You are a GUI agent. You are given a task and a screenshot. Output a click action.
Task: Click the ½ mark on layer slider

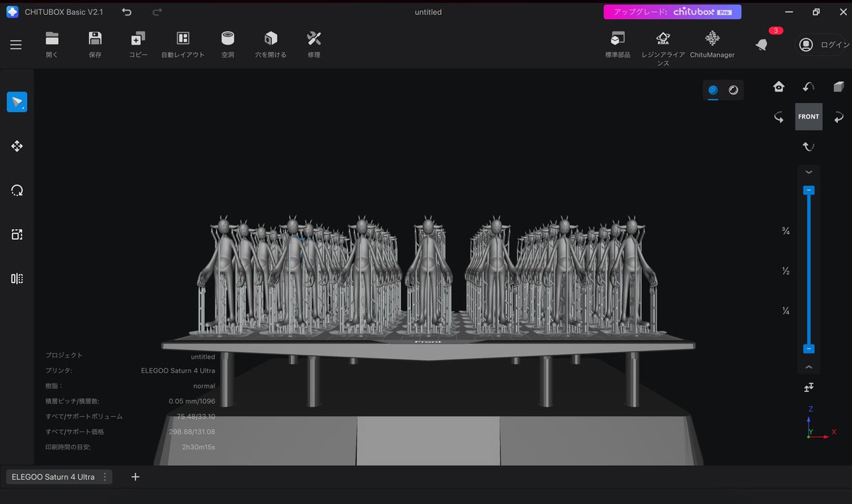tap(787, 270)
